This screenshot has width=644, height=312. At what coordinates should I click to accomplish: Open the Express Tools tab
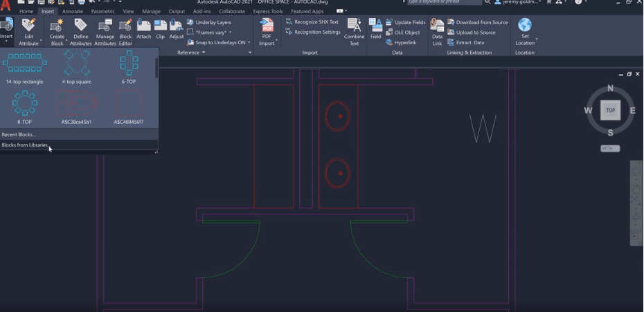(x=268, y=12)
